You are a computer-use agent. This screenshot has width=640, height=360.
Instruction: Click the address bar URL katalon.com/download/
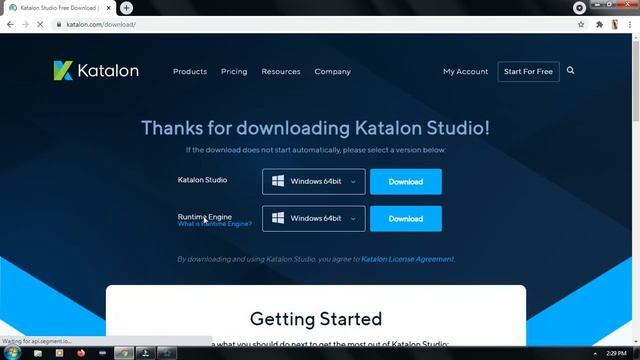(x=101, y=24)
